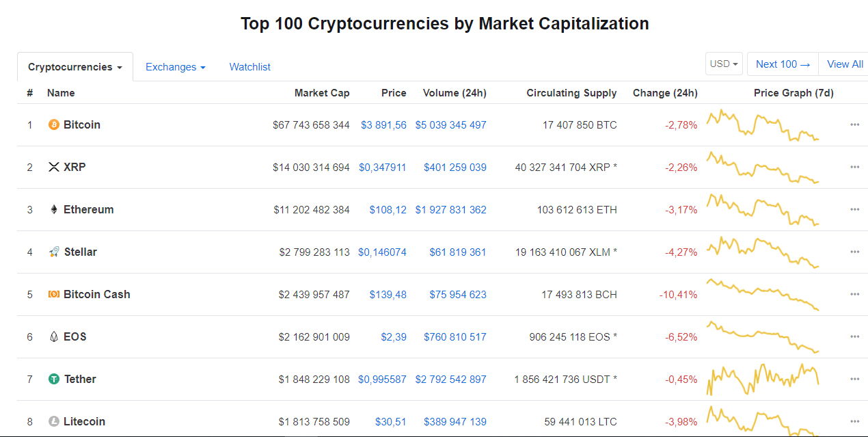Open the three-dot menu for Bitcoin Cash row
This screenshot has width=868, height=437.
pyautogui.click(x=854, y=294)
